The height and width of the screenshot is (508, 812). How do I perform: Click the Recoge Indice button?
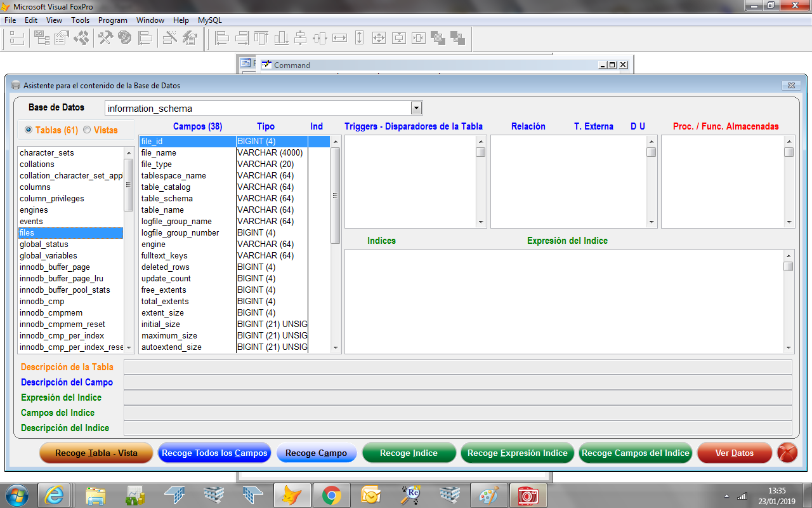[409, 453]
